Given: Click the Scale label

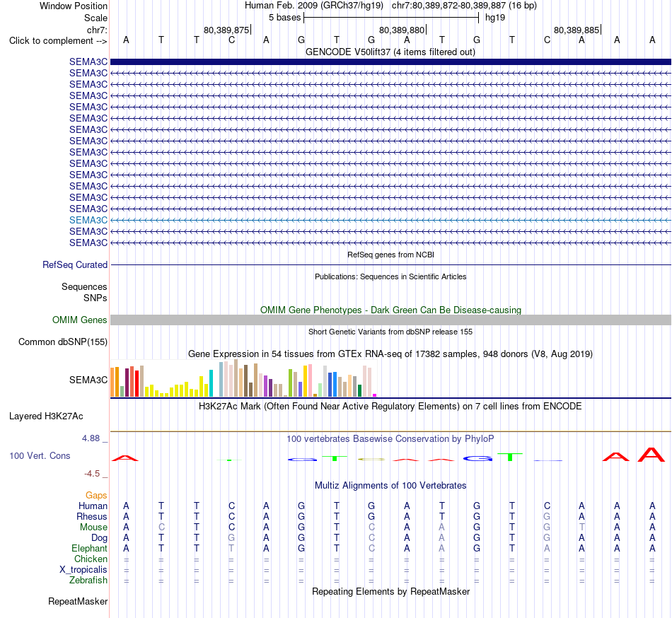Looking at the screenshot, I should [x=95, y=18].
